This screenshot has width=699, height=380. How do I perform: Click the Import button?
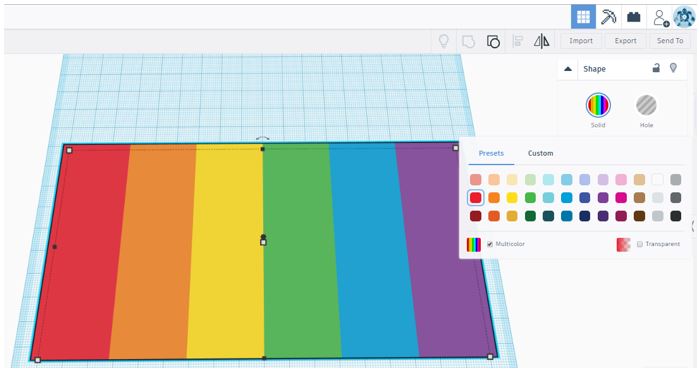tap(581, 41)
